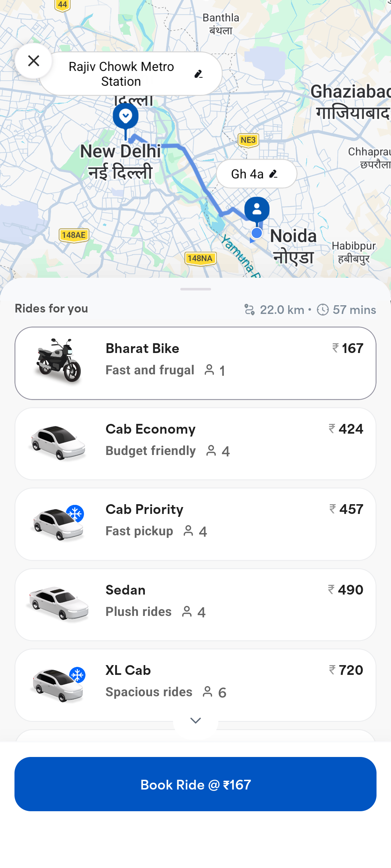Close the ride selection screen
The width and height of the screenshot is (391, 868).
click(33, 61)
